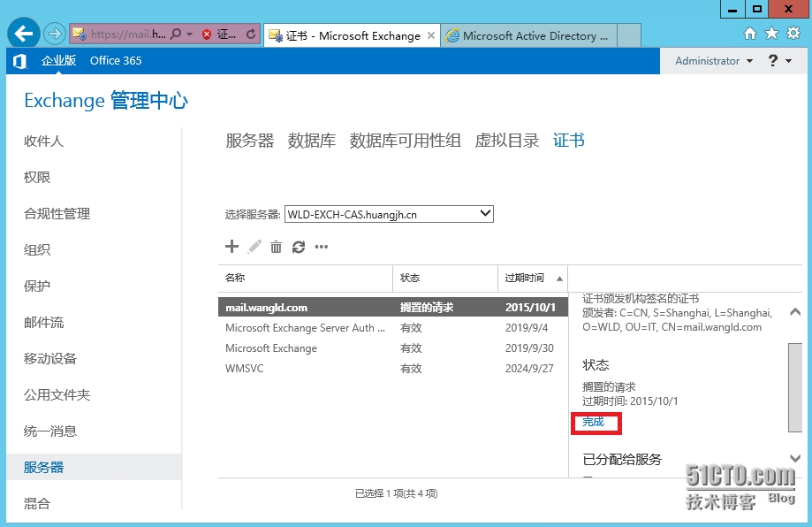Open 混合 in left navigation

37,503
